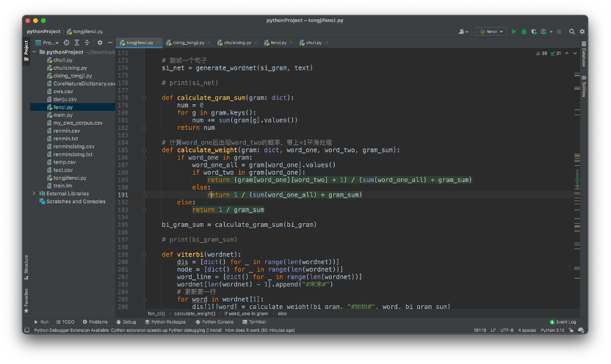Image resolution: width=611 pixels, height=364 pixels.
Task: Open Project panel options gear
Action: pos(100,43)
